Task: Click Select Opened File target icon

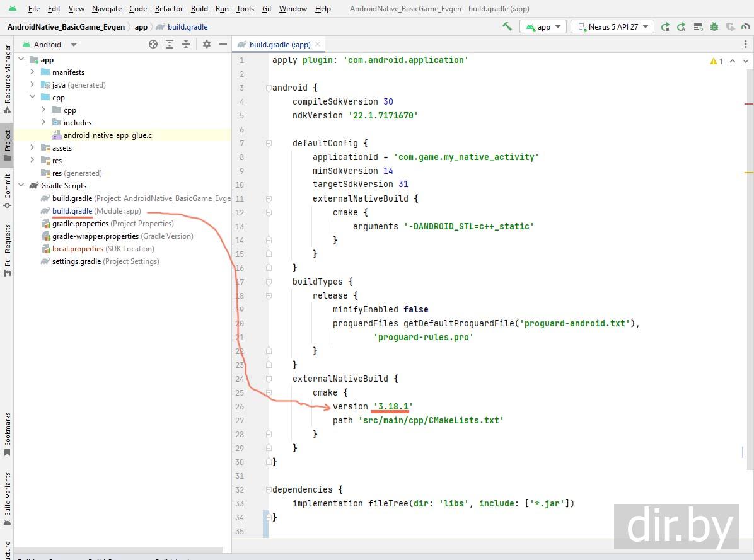Action: pyautogui.click(x=153, y=44)
